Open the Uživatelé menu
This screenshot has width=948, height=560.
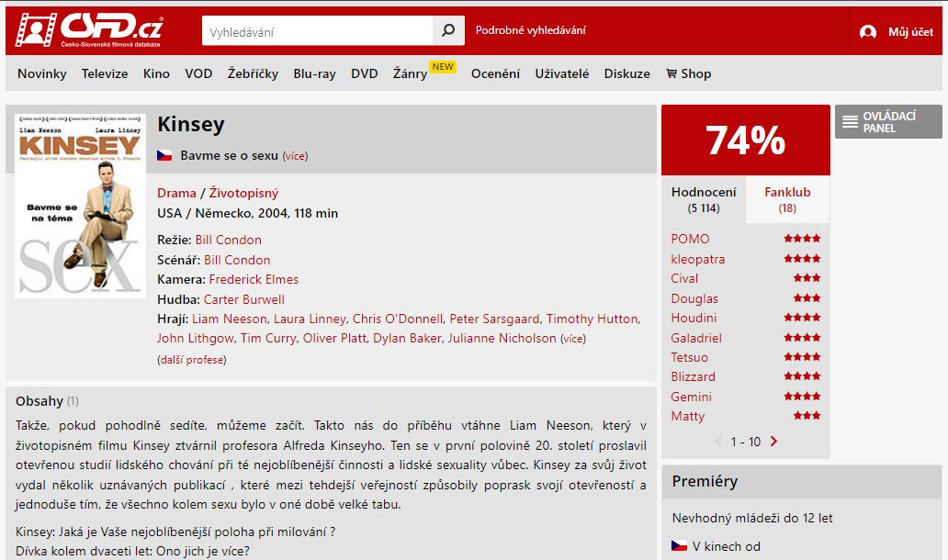click(561, 73)
